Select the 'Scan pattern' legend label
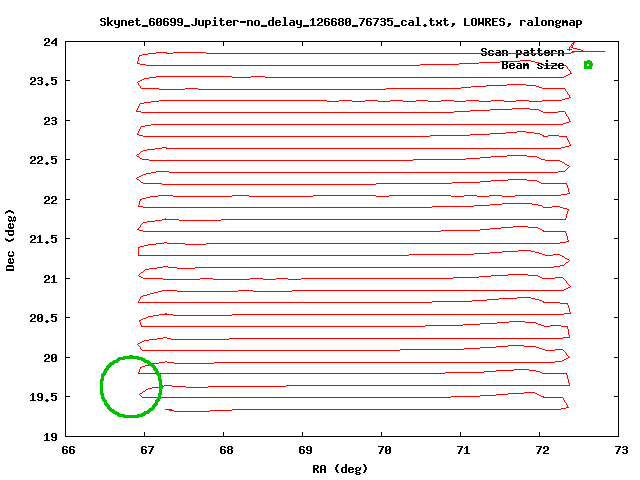The height and width of the screenshot is (480, 640). tap(522, 52)
